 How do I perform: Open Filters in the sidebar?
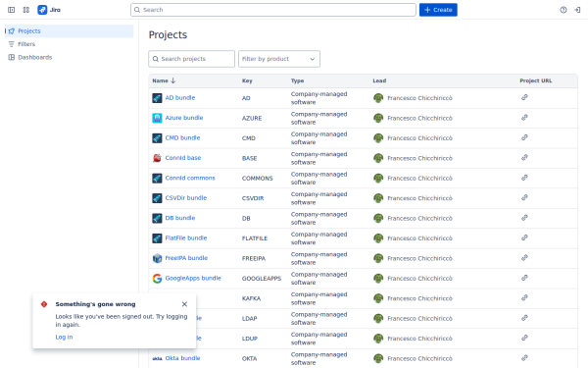pos(69,44)
